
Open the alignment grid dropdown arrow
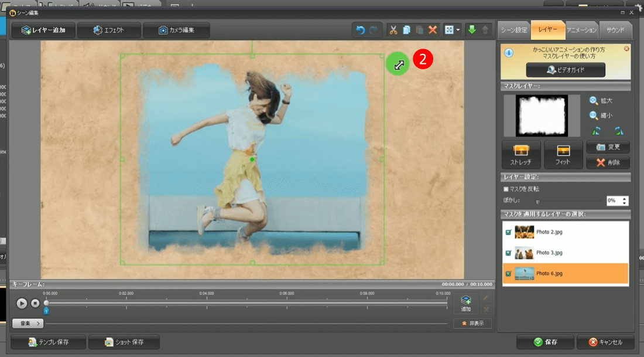[458, 30]
